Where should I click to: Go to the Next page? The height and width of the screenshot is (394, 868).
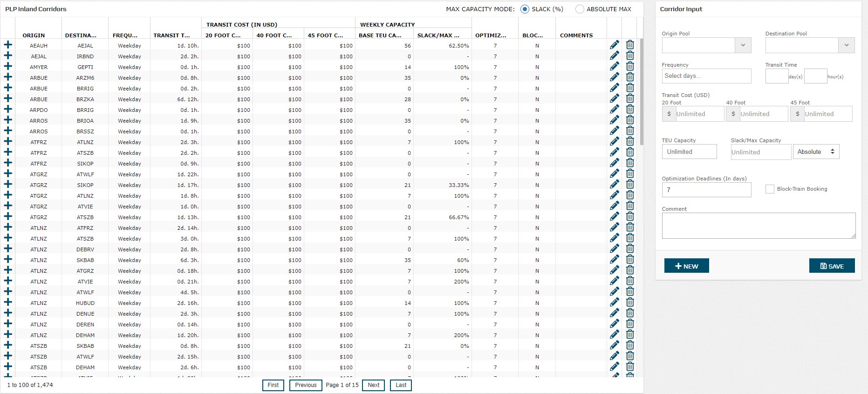(x=373, y=385)
